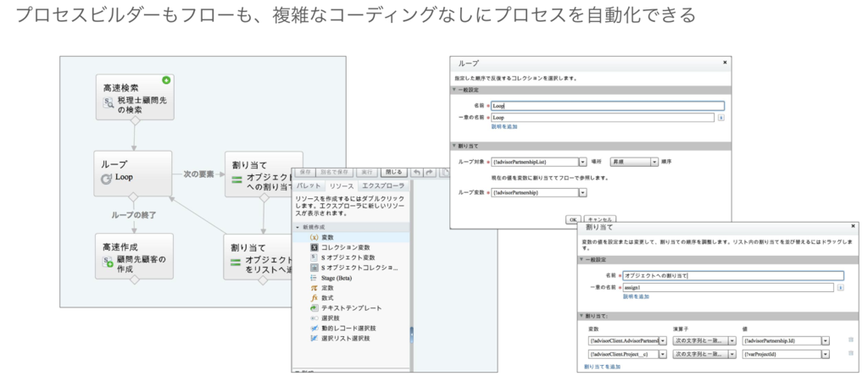Image resolution: width=868 pixels, height=387 pixels.
Task: Click the 選択肢 resource icon
Action: pos(314,318)
